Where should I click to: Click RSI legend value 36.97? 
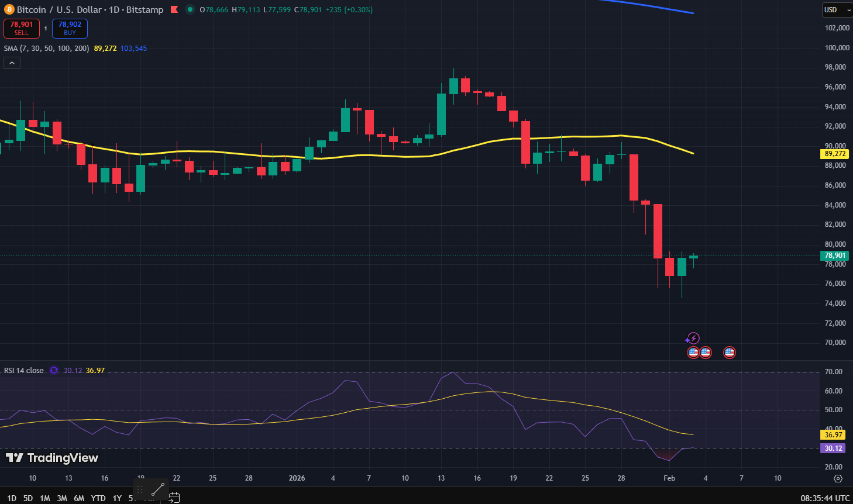pos(95,370)
